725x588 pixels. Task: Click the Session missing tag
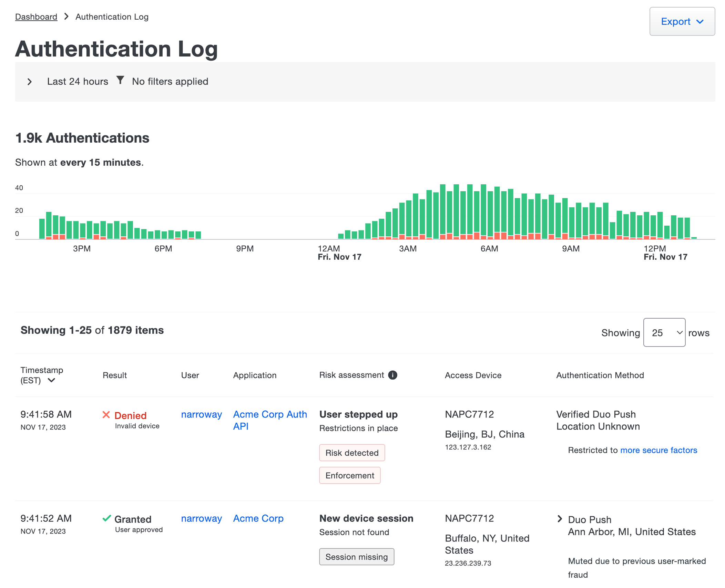(357, 557)
